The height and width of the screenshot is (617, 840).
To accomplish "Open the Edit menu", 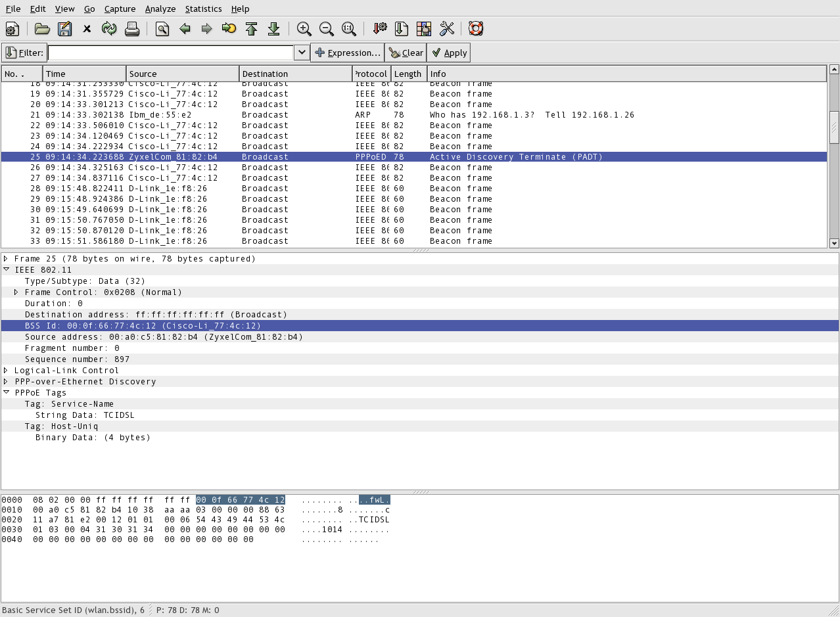I will coord(38,9).
